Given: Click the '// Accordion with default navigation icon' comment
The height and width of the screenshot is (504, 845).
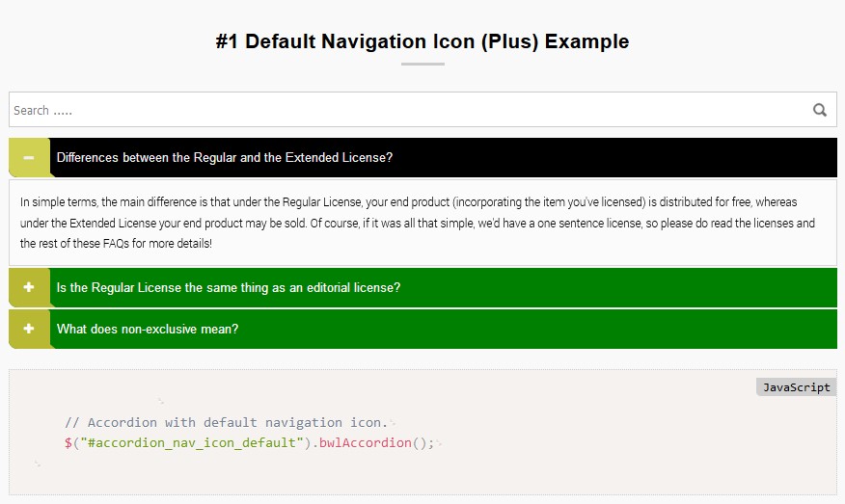Looking at the screenshot, I should tap(226, 422).
